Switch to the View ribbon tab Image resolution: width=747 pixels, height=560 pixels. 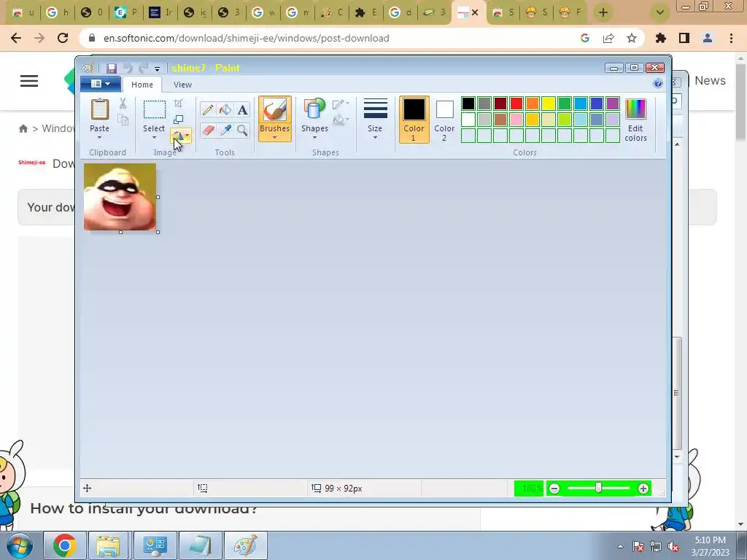182,85
